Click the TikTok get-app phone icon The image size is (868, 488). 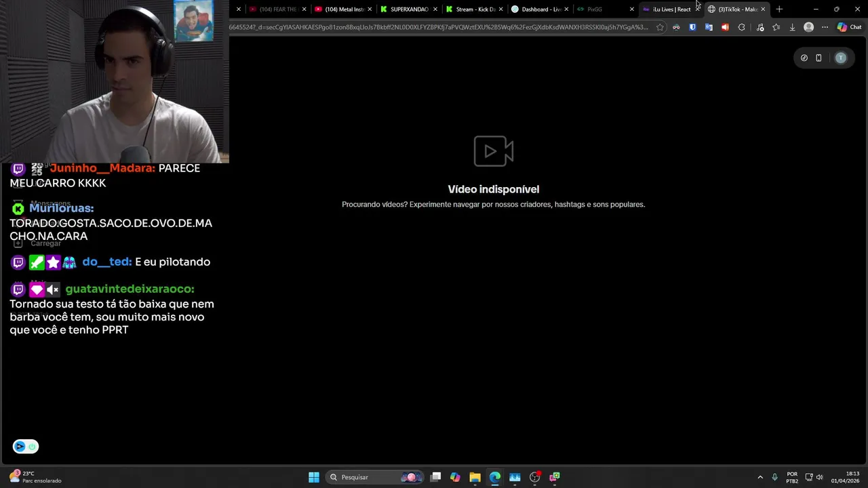pyautogui.click(x=818, y=58)
